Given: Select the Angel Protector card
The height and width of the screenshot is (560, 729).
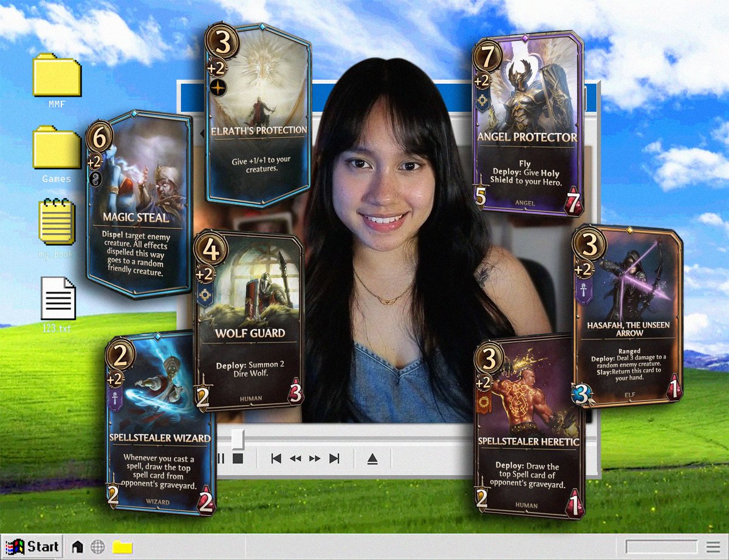Looking at the screenshot, I should [527, 123].
